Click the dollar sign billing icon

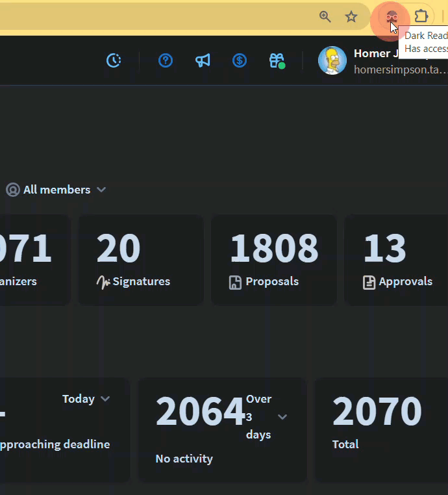tap(240, 60)
